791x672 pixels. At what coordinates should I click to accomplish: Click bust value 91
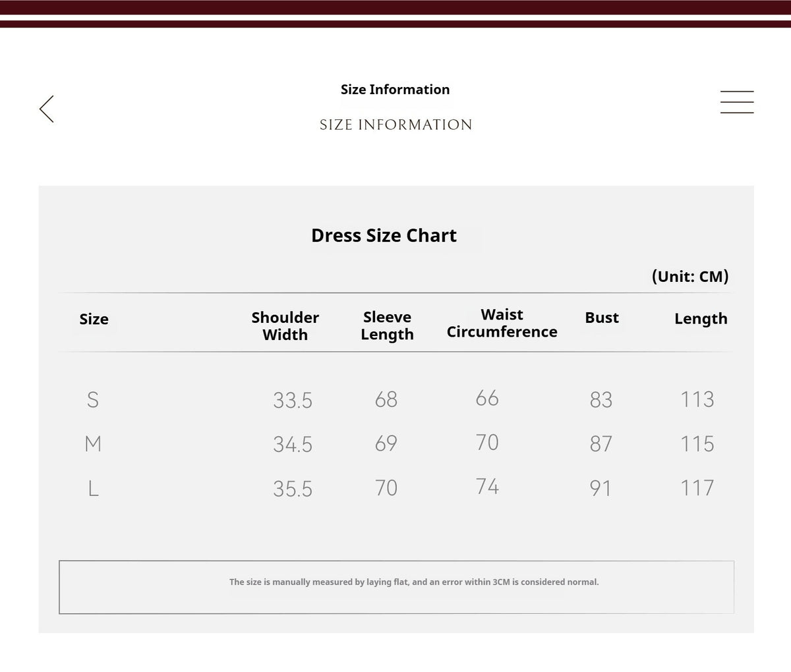point(601,488)
